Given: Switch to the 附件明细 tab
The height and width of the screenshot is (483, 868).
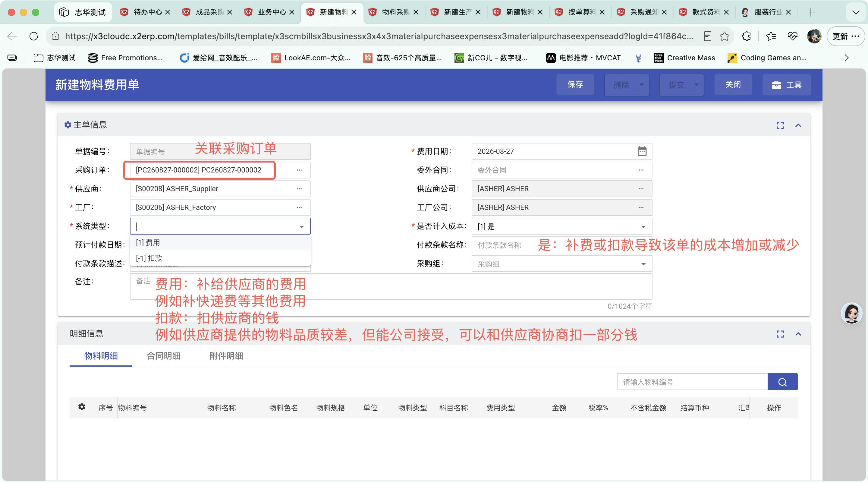Looking at the screenshot, I should click(x=226, y=356).
